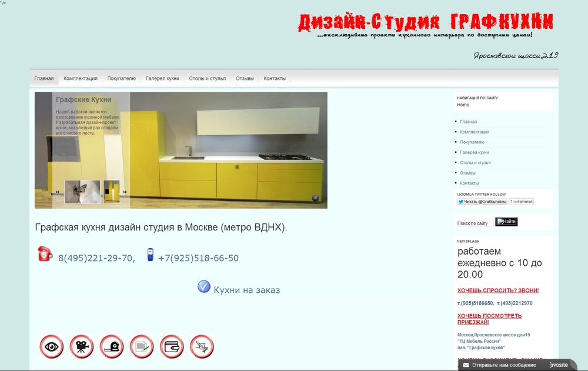Screen dimensions: 588x371
Task: Click the т.(925)5186650 sidebar phone text
Action: pos(475,303)
